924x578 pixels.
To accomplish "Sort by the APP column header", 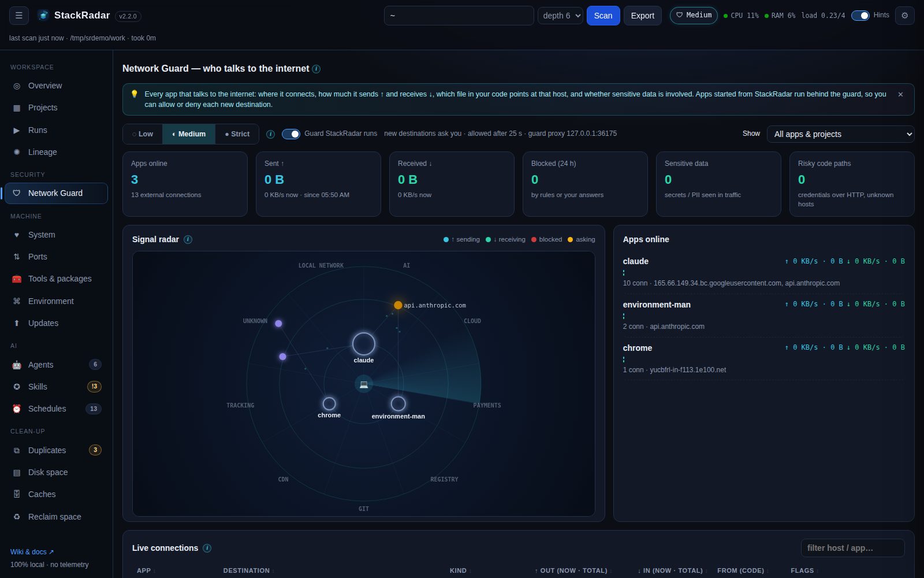I will (x=146, y=570).
